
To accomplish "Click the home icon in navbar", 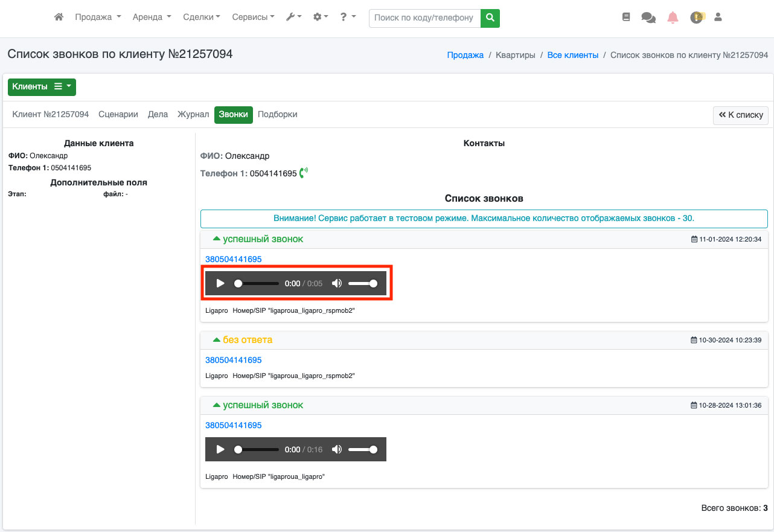I will [x=59, y=18].
